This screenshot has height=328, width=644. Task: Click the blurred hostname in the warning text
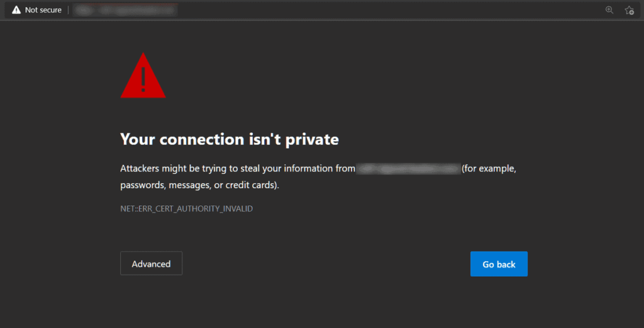(x=408, y=169)
